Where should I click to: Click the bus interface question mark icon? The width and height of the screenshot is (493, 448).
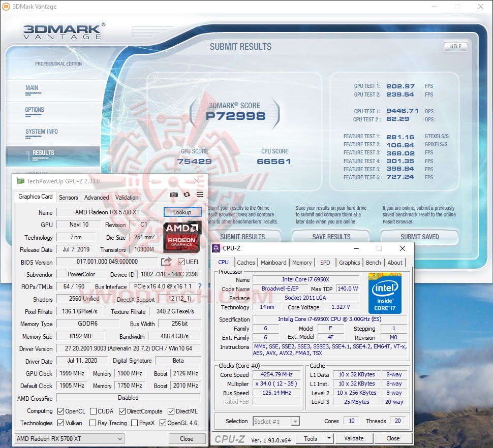[x=200, y=286]
